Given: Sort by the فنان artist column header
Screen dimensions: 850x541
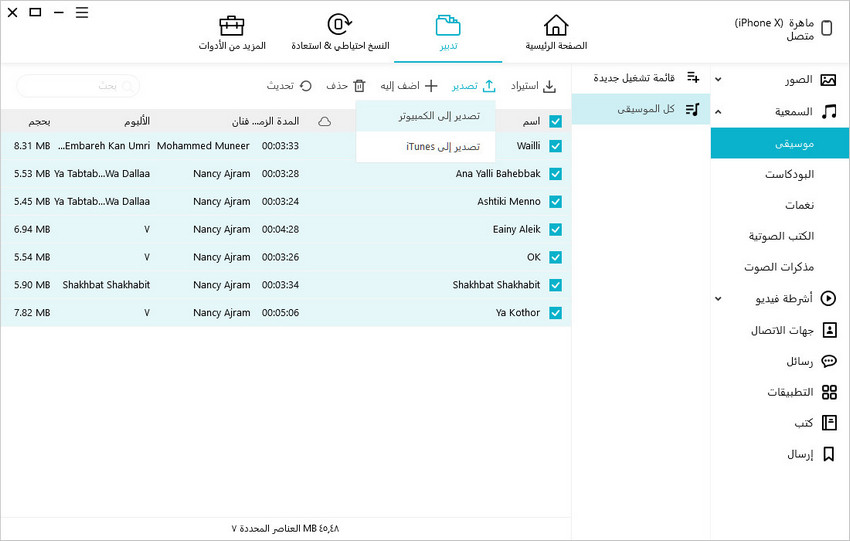Looking at the screenshot, I should [240, 121].
